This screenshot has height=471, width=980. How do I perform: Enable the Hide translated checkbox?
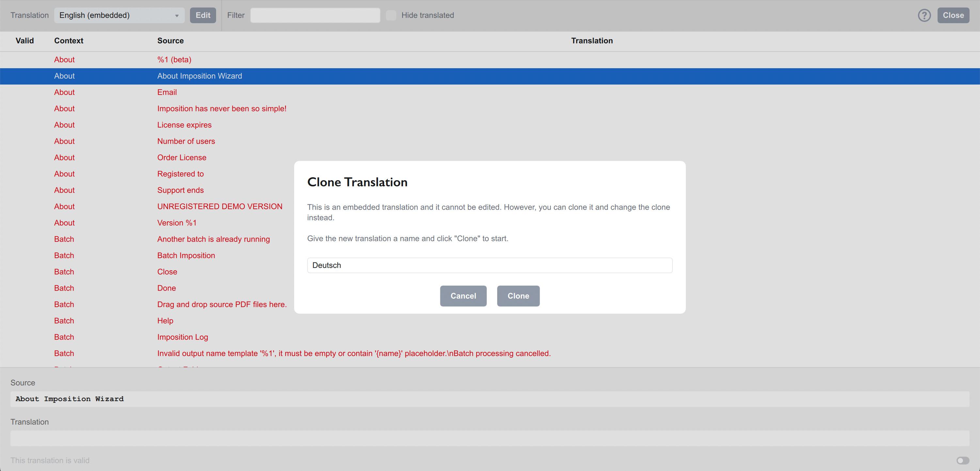(391, 15)
